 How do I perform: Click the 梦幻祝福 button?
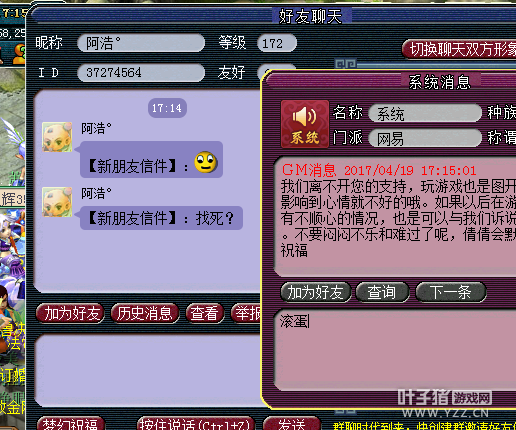coord(70,423)
